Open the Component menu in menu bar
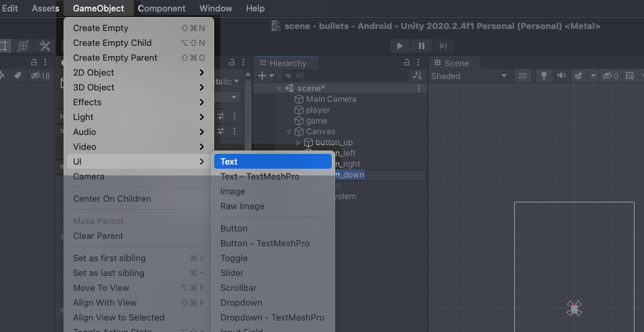This screenshot has height=332, width=644. (x=162, y=8)
